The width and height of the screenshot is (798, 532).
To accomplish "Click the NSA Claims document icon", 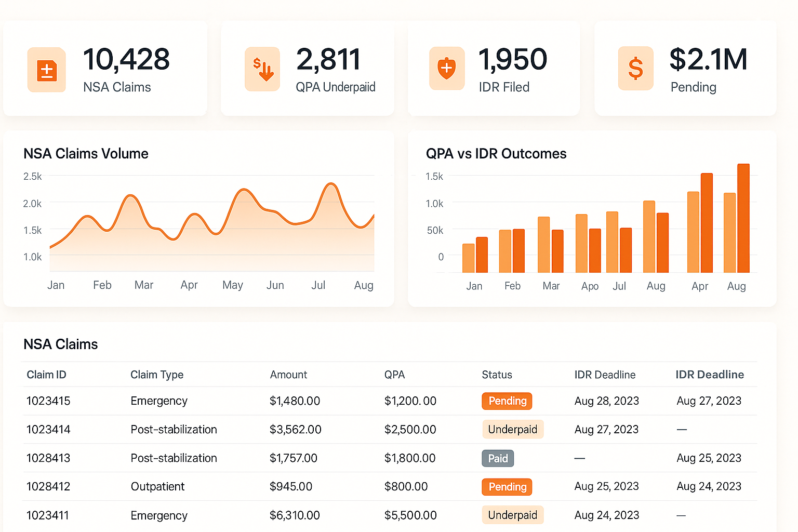I will click(46, 69).
